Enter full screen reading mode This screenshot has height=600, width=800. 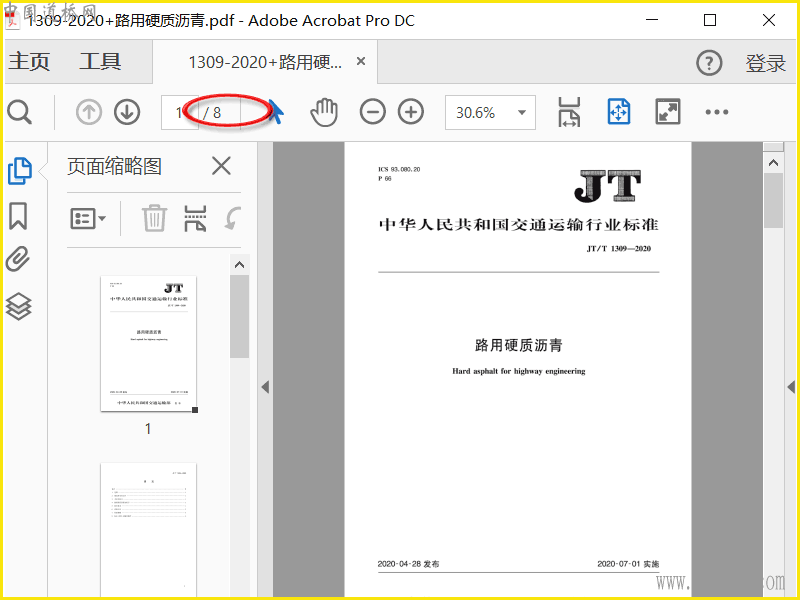(667, 112)
